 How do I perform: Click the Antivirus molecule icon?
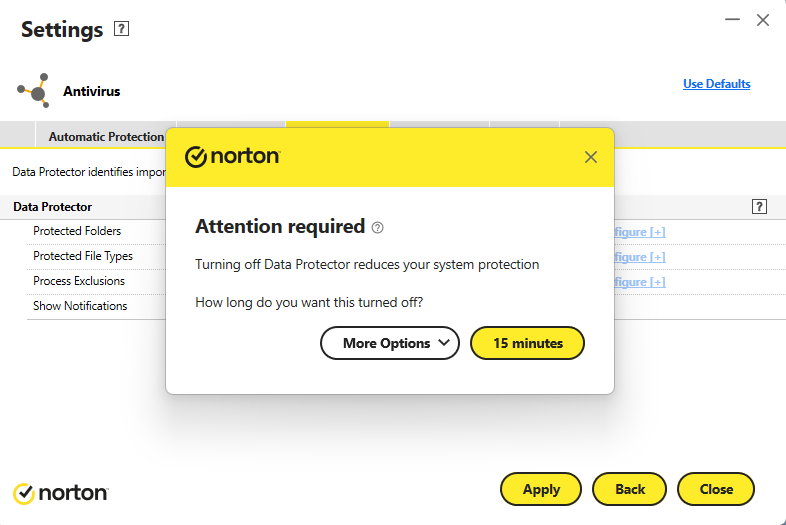coord(34,91)
